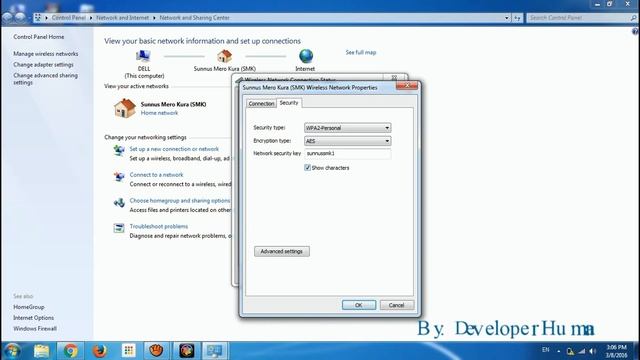Viewport: 640px width, 360px height.
Task: Click Connect to a network link
Action: (156, 175)
